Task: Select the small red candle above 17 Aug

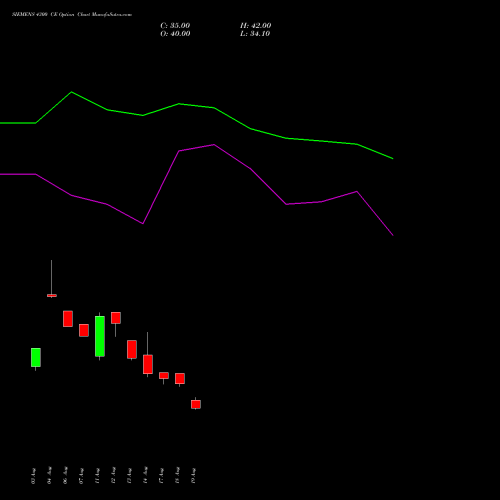Action: pos(164,376)
